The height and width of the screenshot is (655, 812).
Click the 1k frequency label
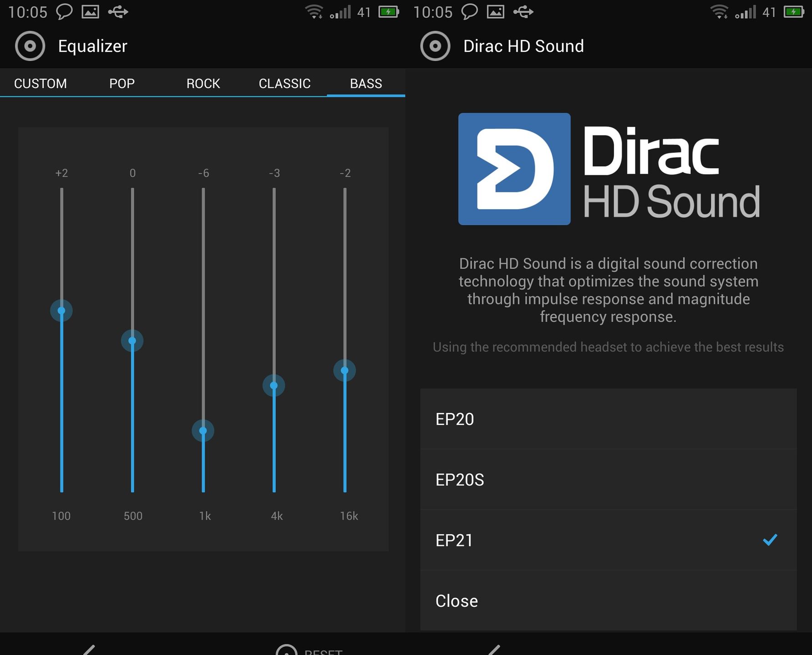coord(205,516)
